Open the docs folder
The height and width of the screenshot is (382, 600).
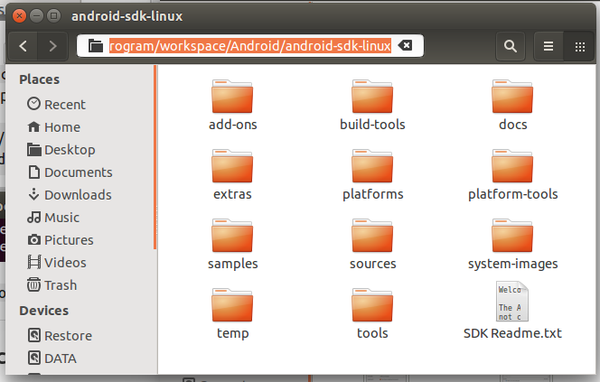(x=512, y=105)
